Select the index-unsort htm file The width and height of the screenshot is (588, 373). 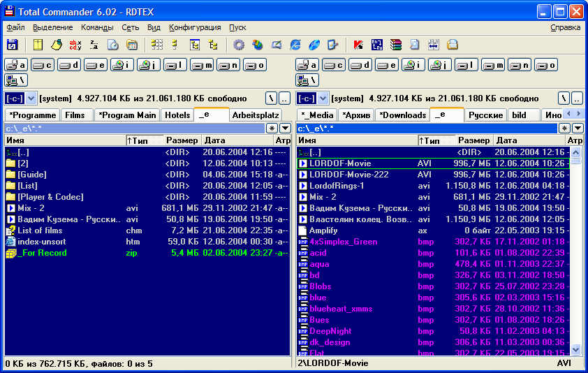pyautogui.click(x=147, y=242)
